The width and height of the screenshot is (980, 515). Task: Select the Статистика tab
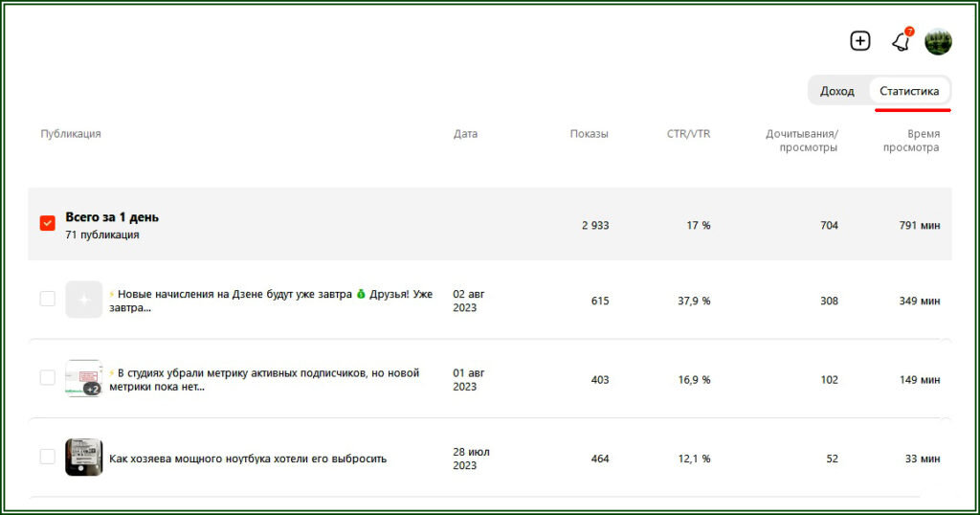909,91
